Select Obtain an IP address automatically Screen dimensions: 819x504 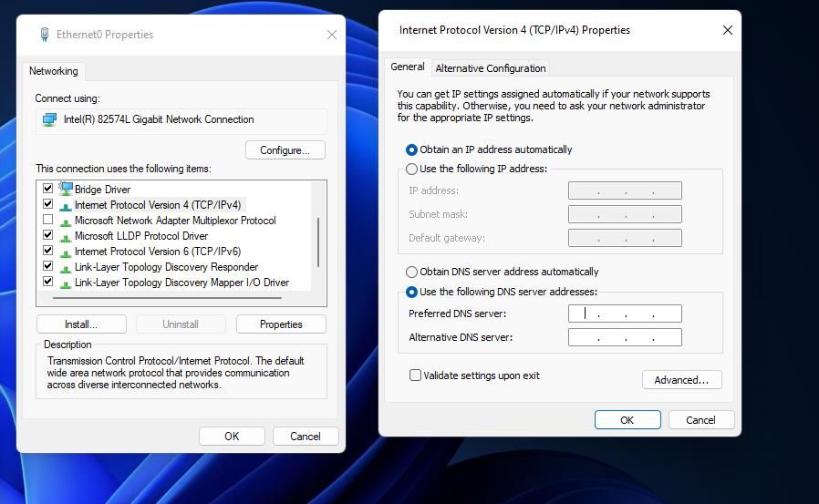(x=411, y=149)
